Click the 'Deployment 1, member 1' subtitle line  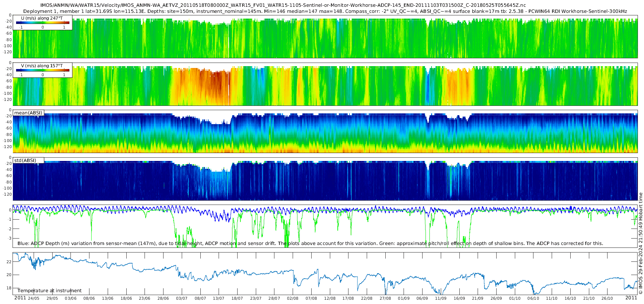point(325,11)
